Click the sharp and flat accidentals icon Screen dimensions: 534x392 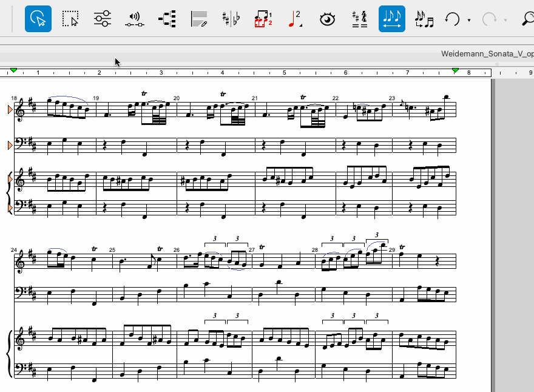pyautogui.click(x=231, y=19)
